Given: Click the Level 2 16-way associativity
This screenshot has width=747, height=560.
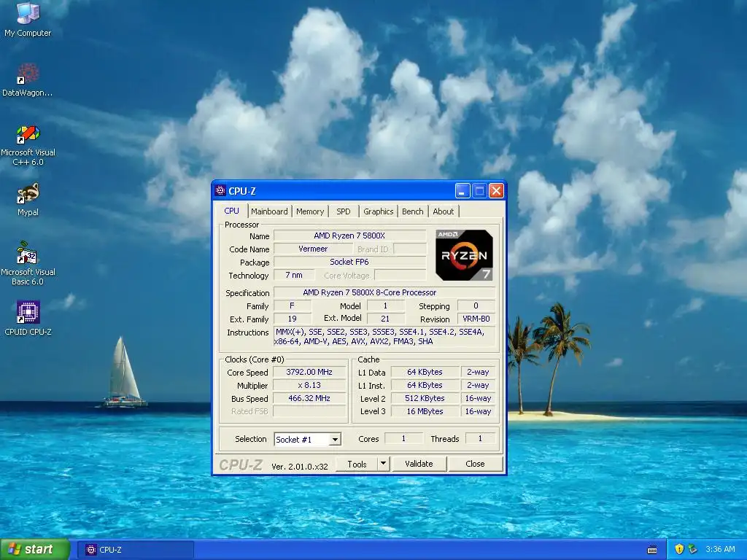Looking at the screenshot, I should (479, 398).
